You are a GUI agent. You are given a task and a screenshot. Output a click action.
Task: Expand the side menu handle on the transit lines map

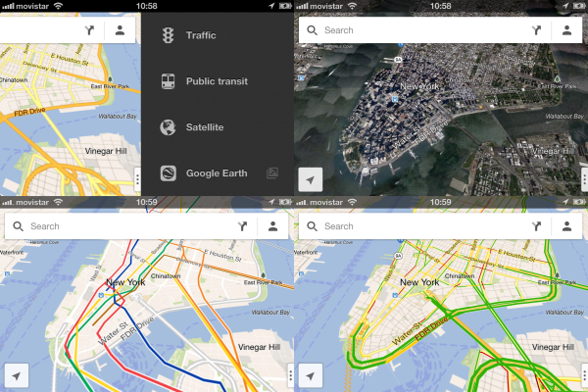(x=290, y=375)
